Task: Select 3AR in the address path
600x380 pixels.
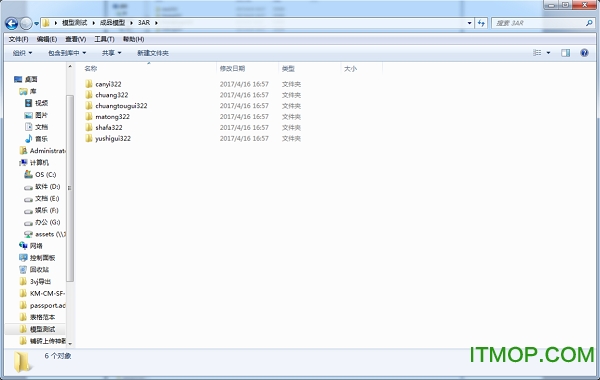Action: coord(144,23)
